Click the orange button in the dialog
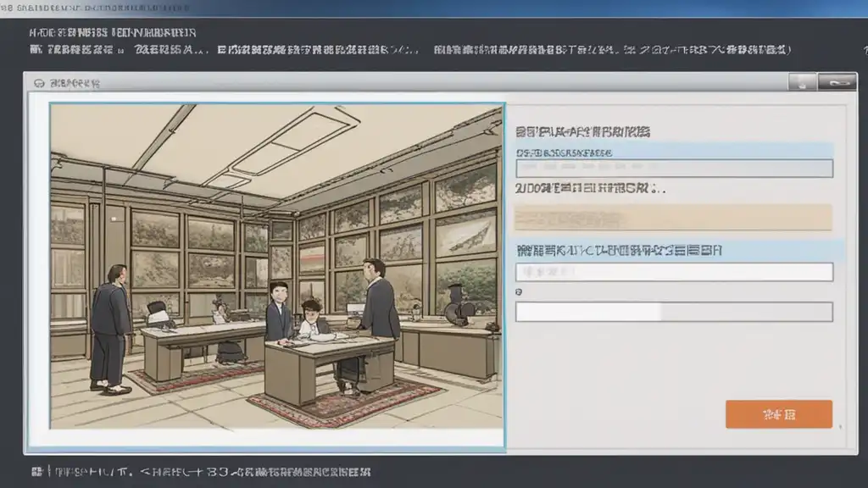Viewport: 868px width, 488px height. tap(779, 414)
